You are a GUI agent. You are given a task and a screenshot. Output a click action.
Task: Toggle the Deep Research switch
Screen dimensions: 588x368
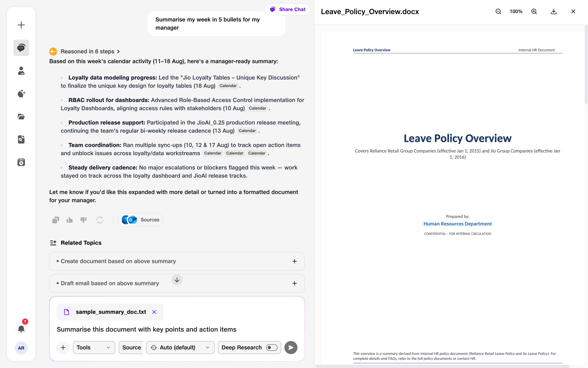(x=272, y=348)
